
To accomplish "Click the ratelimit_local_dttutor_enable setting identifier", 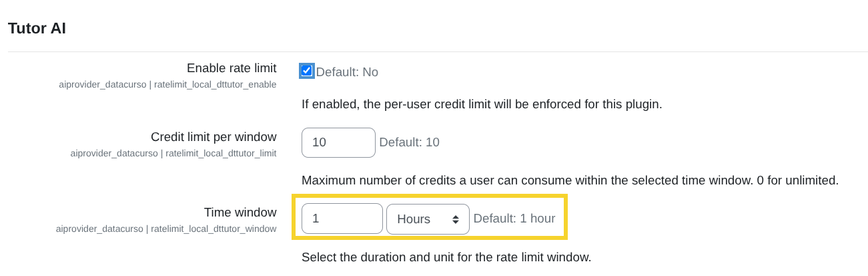I will [215, 85].
